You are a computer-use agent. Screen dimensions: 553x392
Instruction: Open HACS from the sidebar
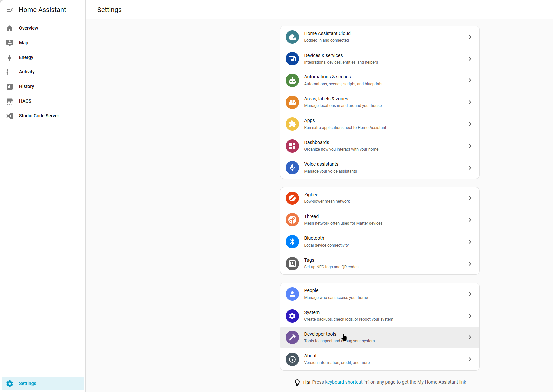click(x=43, y=101)
